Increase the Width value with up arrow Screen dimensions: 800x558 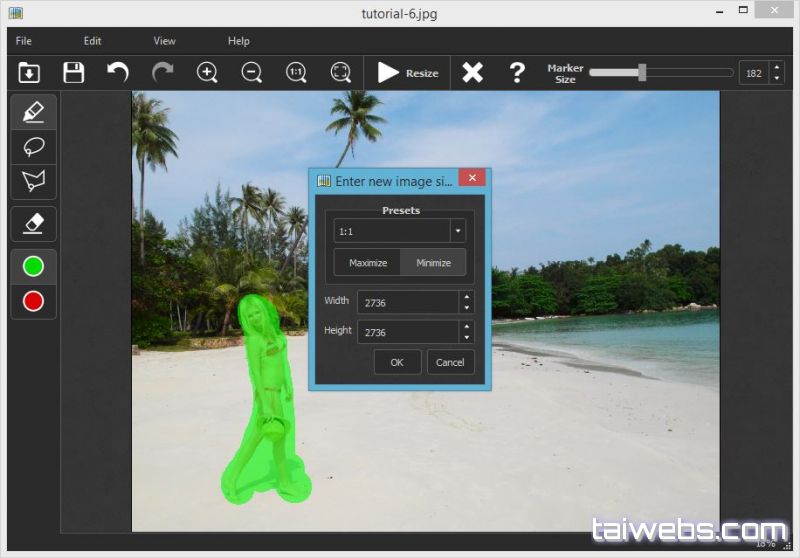(466, 297)
